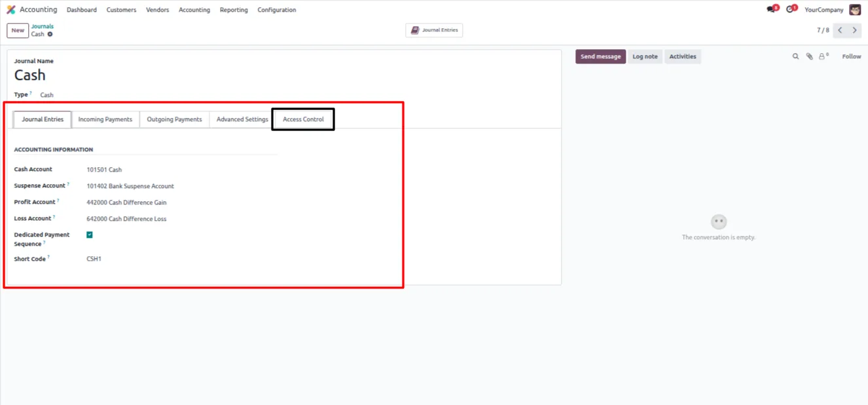Click the user avatar in top bar

tap(855, 10)
